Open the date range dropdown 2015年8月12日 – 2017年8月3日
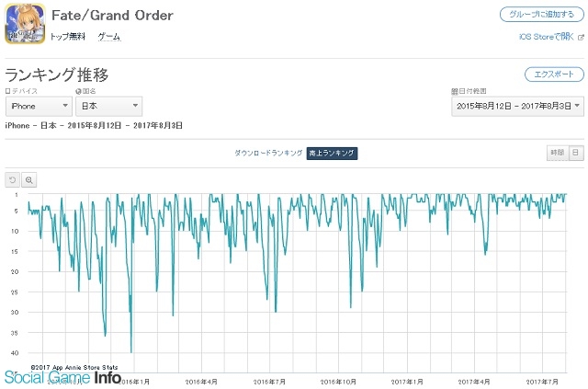588x389 pixels. coord(517,107)
